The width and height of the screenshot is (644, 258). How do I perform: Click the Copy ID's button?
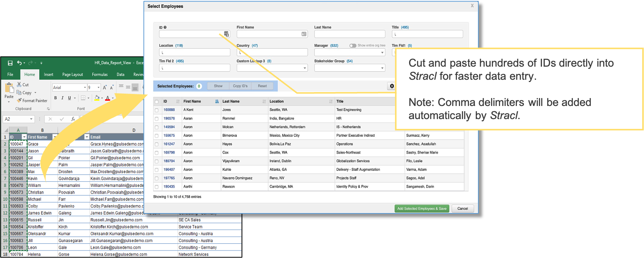(x=240, y=86)
